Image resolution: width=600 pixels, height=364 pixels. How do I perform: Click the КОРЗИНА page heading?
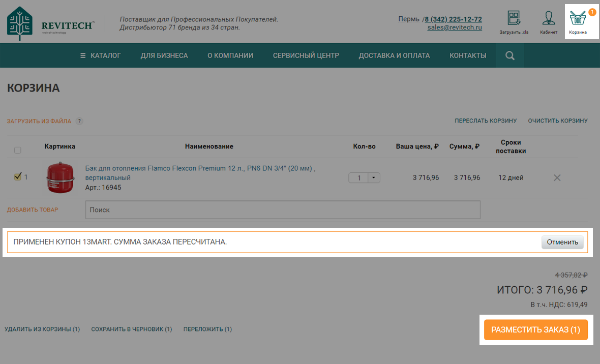(33, 88)
